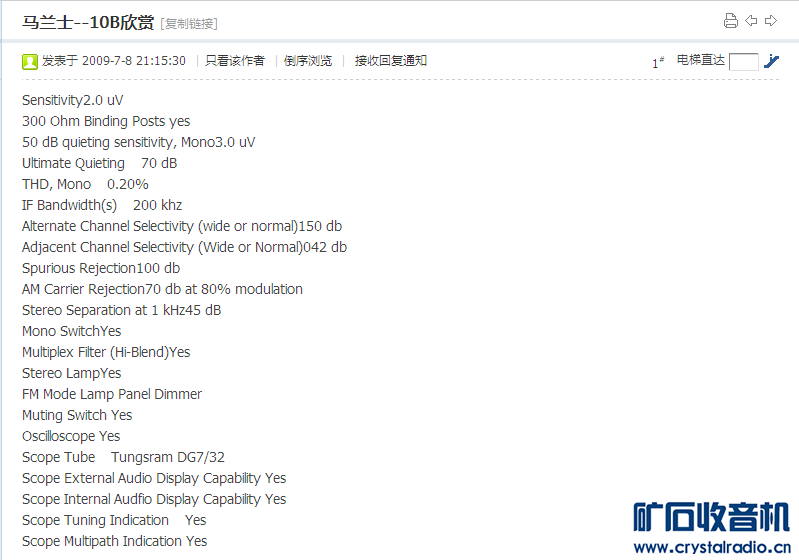This screenshot has height=560, width=799.
Task: Click 'Scope Tube Tungsram DG7/32' line
Action: tap(123, 457)
